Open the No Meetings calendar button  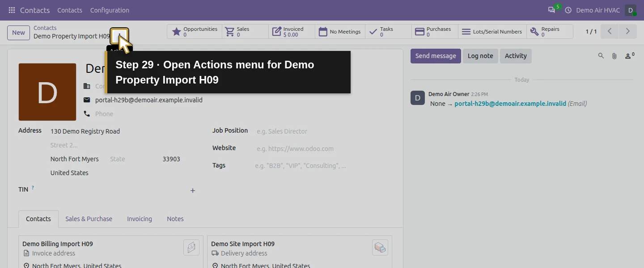coord(340,32)
